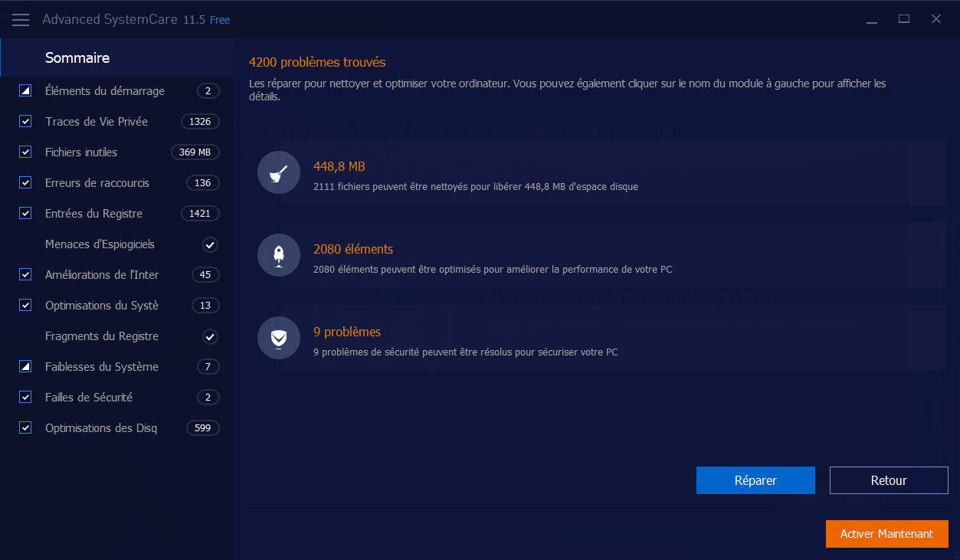The height and width of the screenshot is (560, 960).
Task: Select the Sommaire tab
Action: pyautogui.click(x=77, y=58)
